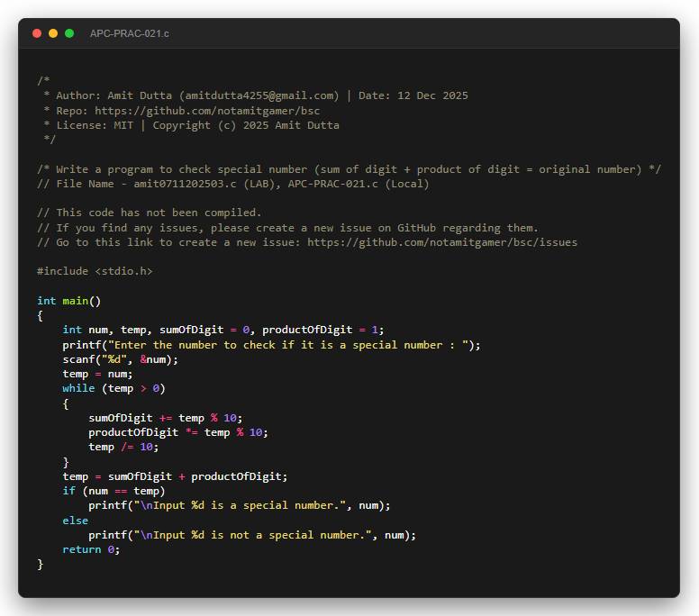Click the 'if (num == temp)' line
Viewport: 699px width, 616px height.
coord(114,491)
